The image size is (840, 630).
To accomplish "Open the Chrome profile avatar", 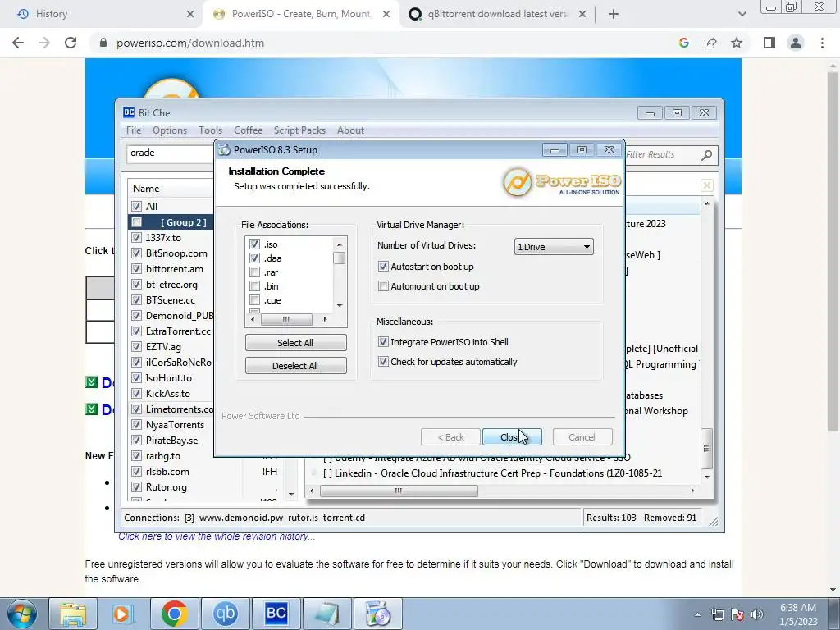I will 796,43.
